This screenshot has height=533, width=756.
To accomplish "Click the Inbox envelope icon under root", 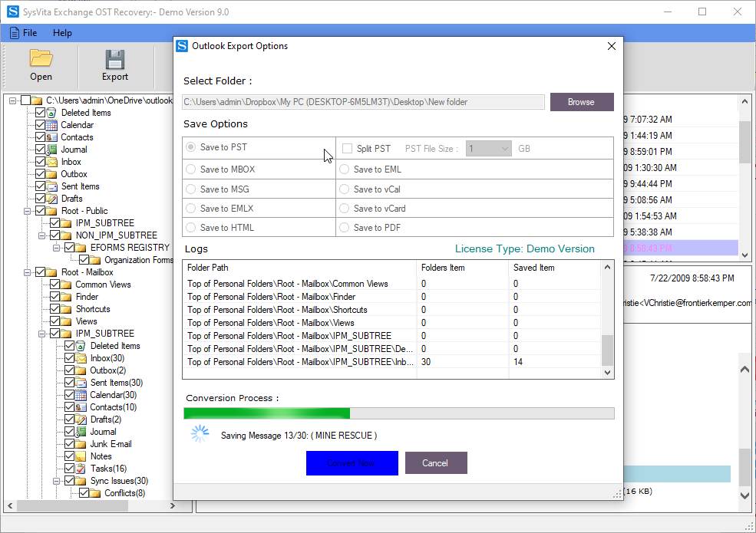I will point(51,162).
